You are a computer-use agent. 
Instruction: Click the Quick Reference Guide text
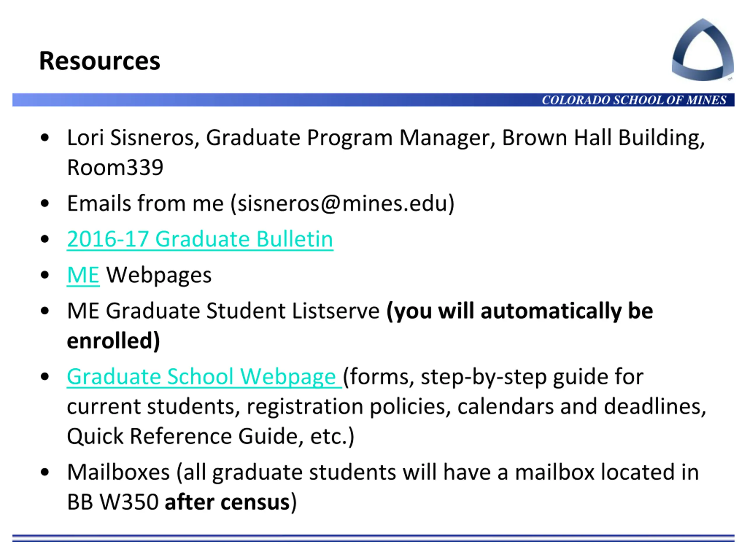pyautogui.click(x=182, y=436)
